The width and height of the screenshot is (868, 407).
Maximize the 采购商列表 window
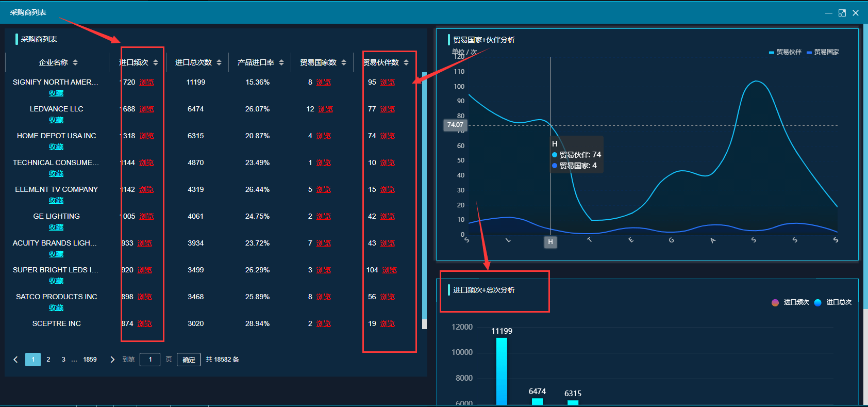(x=842, y=13)
